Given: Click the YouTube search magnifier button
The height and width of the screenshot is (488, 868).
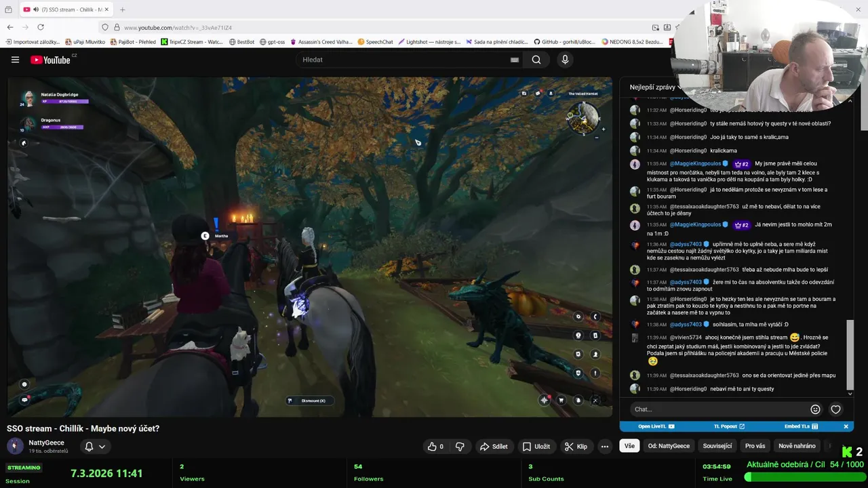Looking at the screenshot, I should coord(536,60).
